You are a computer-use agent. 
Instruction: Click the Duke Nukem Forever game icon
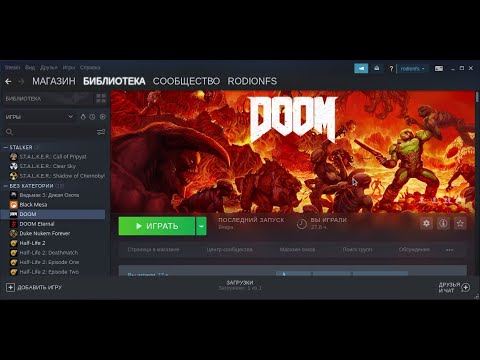(14, 233)
